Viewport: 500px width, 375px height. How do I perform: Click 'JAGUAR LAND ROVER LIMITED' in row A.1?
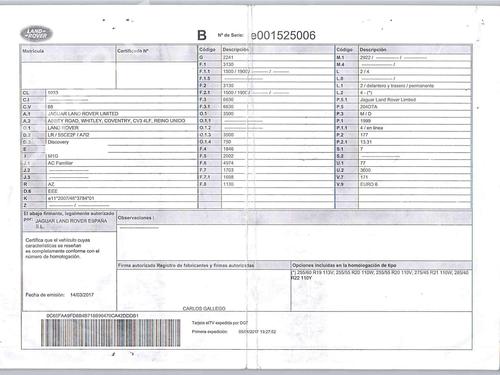(83, 114)
